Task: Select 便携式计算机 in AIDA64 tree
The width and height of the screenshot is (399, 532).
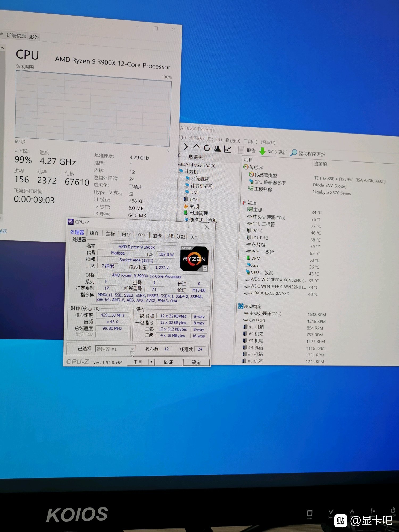Action: click(200, 220)
